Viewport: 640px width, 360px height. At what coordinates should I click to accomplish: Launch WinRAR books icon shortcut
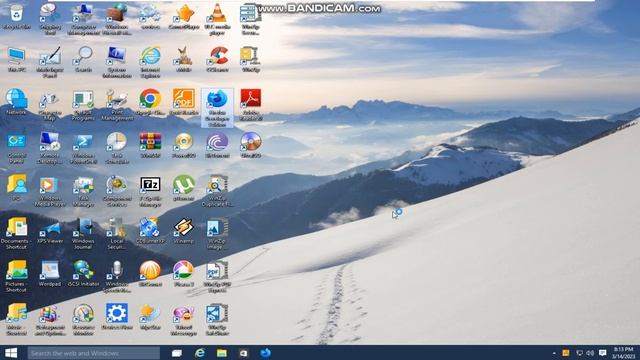150,145
